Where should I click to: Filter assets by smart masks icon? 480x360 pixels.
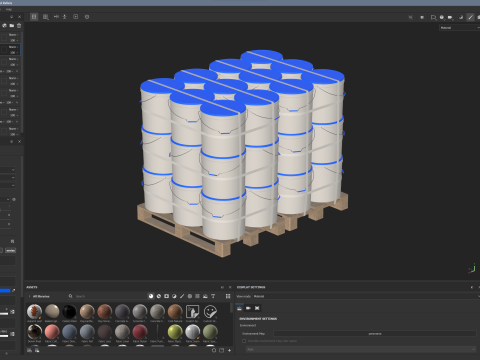point(167,296)
